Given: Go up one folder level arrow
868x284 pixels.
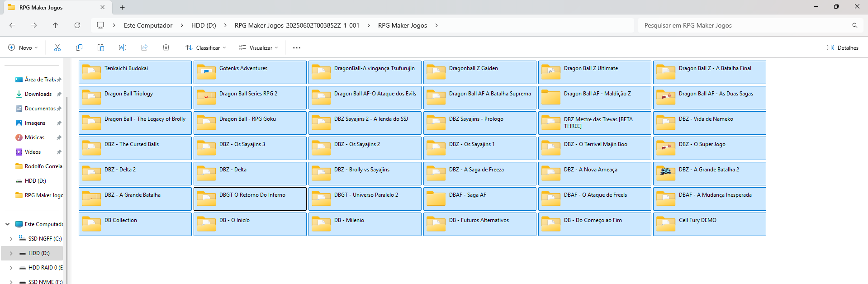Looking at the screenshot, I should click(56, 25).
